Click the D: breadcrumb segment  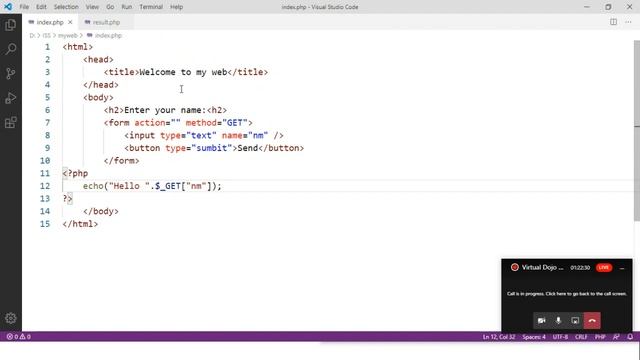pyautogui.click(x=32, y=36)
